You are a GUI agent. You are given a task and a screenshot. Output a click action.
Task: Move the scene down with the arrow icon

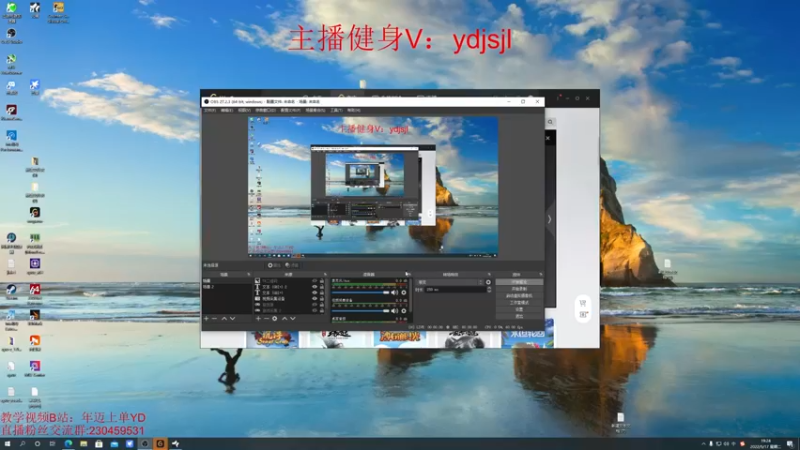point(233,318)
